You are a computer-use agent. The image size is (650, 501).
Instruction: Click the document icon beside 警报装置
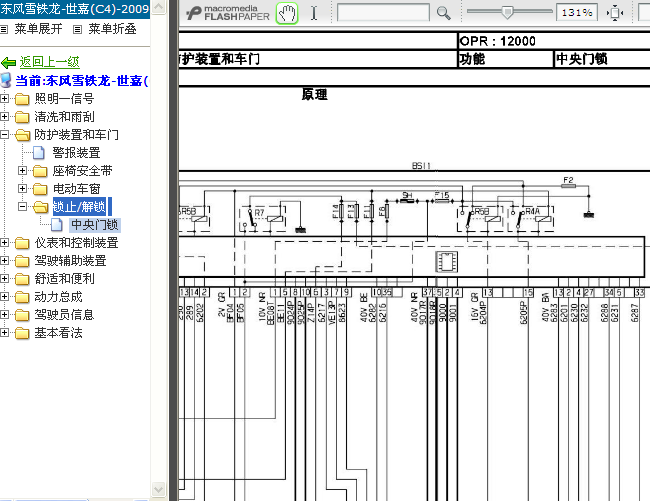tap(39, 153)
